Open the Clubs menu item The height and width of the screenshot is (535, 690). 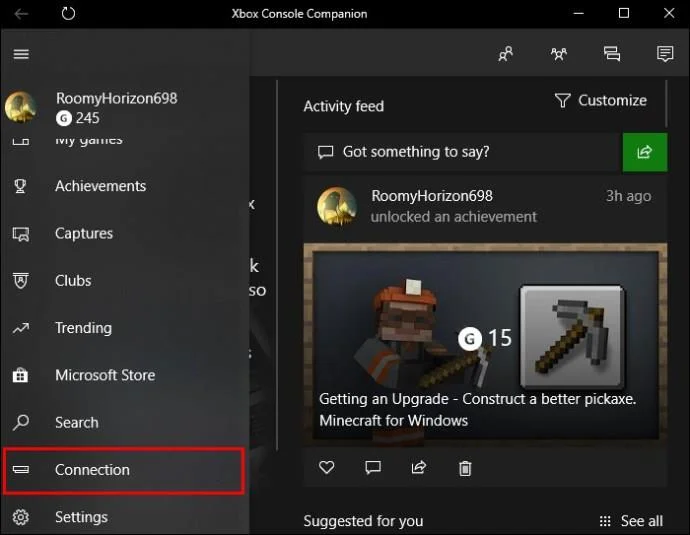(x=125, y=281)
